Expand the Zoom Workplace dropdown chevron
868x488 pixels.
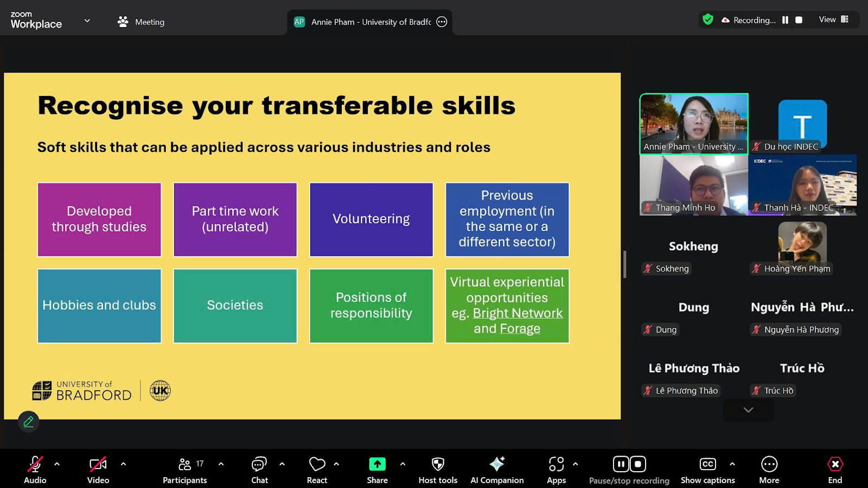tap(87, 21)
